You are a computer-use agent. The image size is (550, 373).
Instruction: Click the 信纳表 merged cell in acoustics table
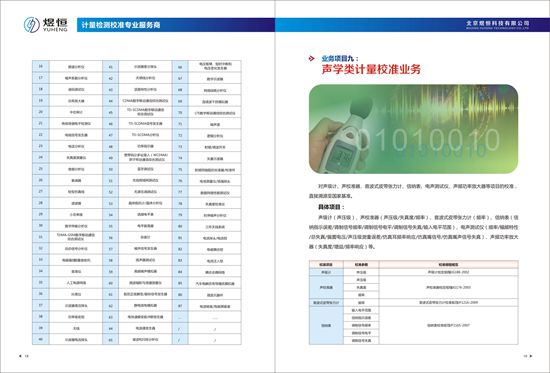point(326,325)
